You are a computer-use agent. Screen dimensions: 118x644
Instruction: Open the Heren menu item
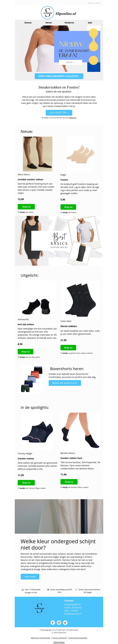coord(49,23)
